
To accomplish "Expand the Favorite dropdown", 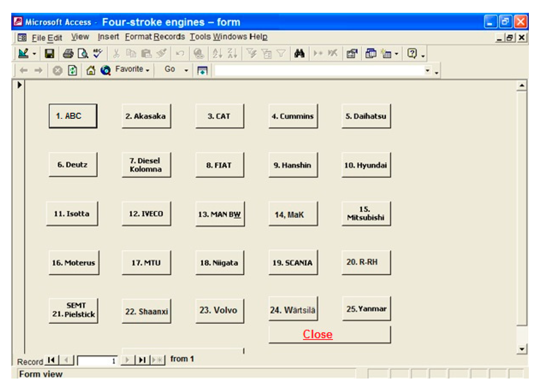I will click(132, 69).
